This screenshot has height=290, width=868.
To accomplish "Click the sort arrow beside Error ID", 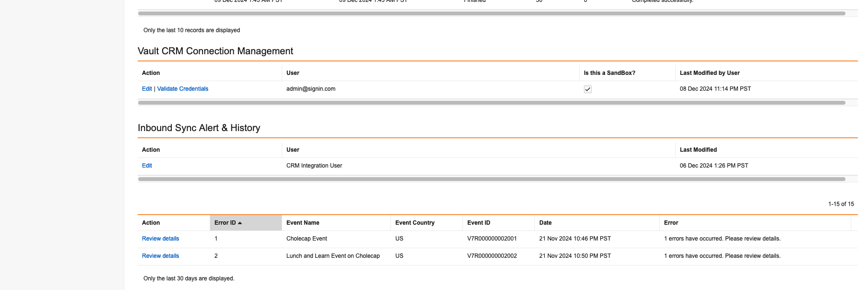I will tap(240, 223).
